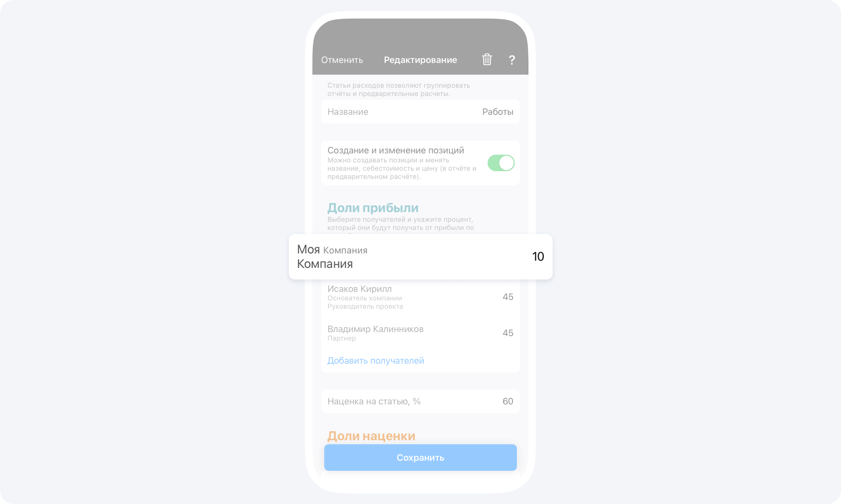Click the Название field with Работы
841x504 pixels.
tap(420, 112)
